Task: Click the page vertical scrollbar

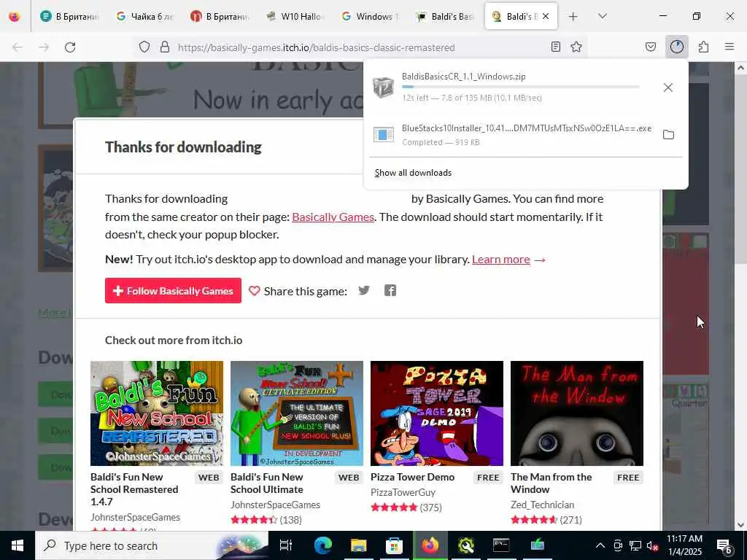Action: coord(740,295)
